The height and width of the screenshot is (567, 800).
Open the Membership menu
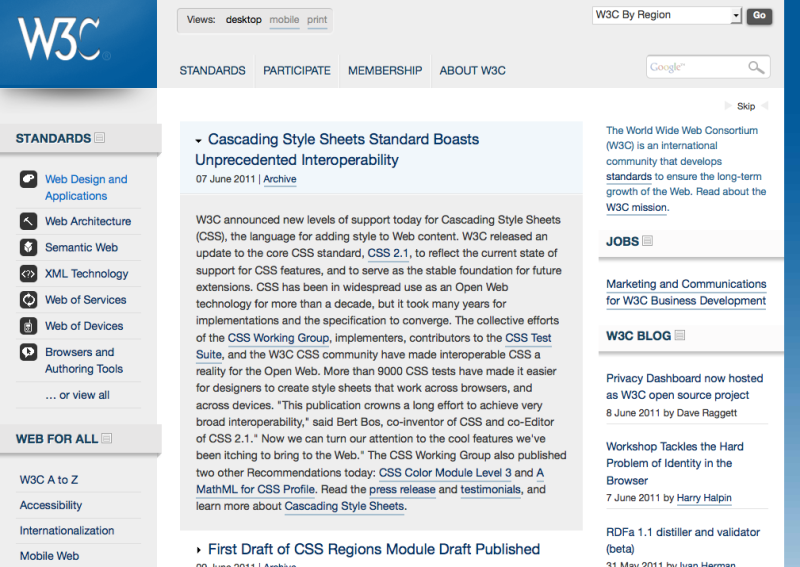point(385,70)
